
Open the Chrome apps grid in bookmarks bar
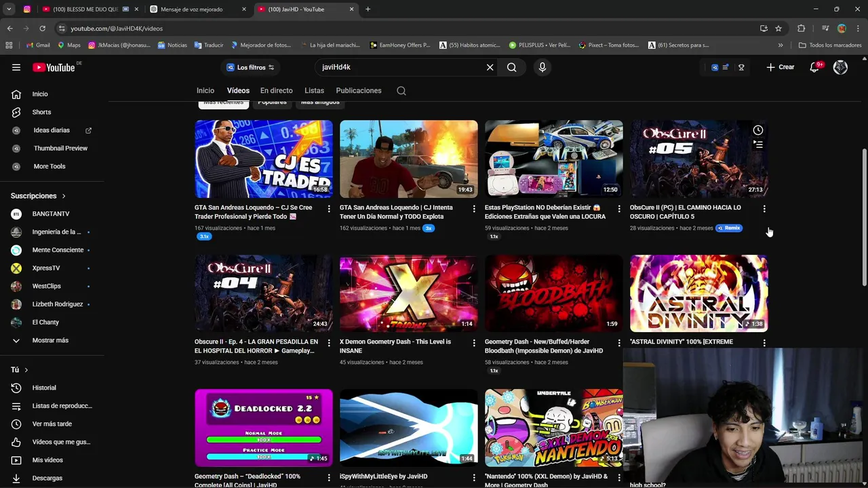click(9, 45)
